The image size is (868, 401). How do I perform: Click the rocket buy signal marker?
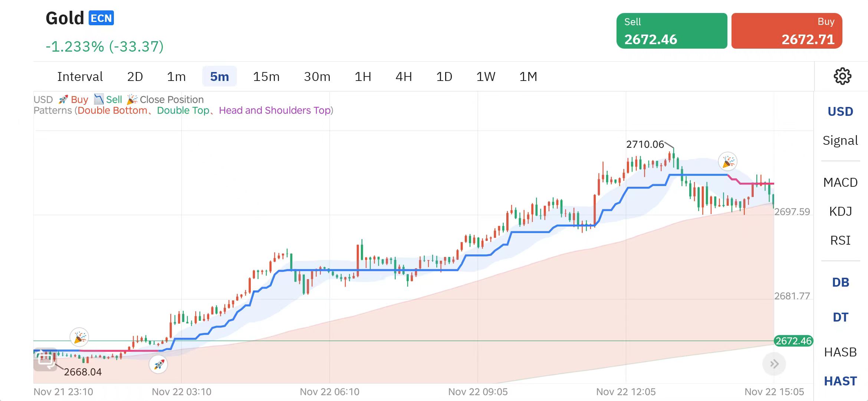[x=158, y=364]
